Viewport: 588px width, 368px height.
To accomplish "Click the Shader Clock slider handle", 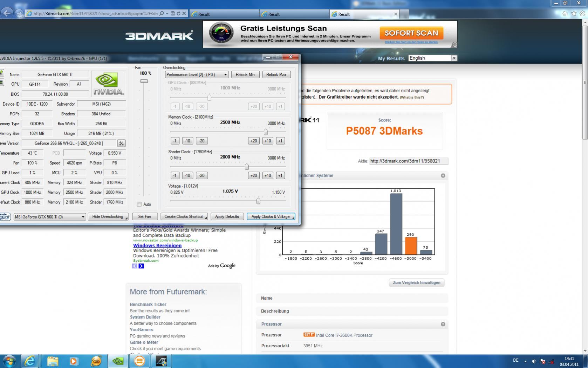I will [x=247, y=167].
